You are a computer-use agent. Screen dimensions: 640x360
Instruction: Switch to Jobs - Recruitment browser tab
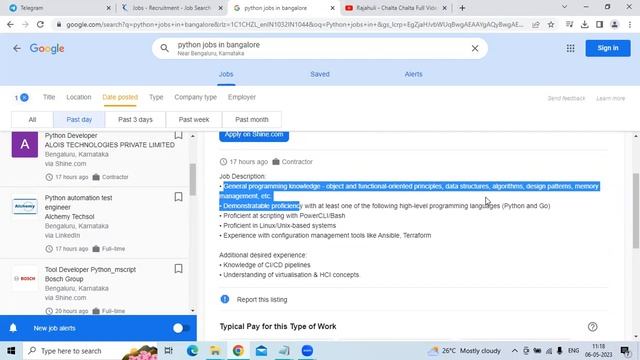(x=172, y=8)
